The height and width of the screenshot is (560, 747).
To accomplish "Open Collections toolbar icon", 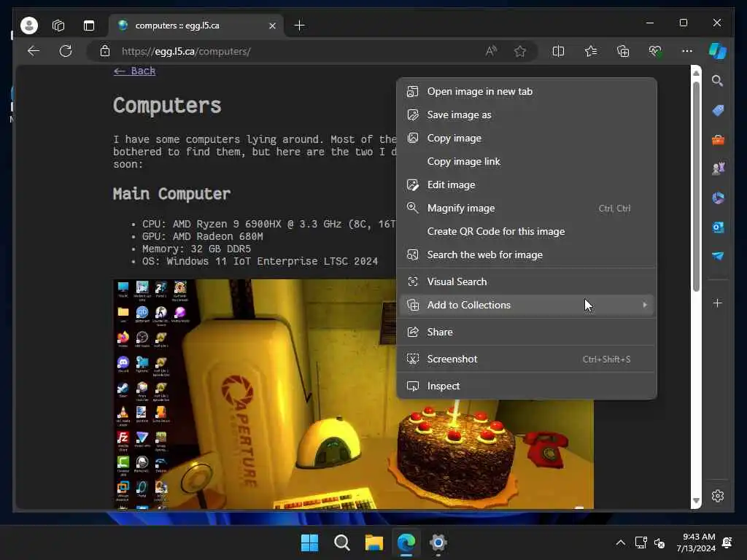I will pyautogui.click(x=623, y=51).
